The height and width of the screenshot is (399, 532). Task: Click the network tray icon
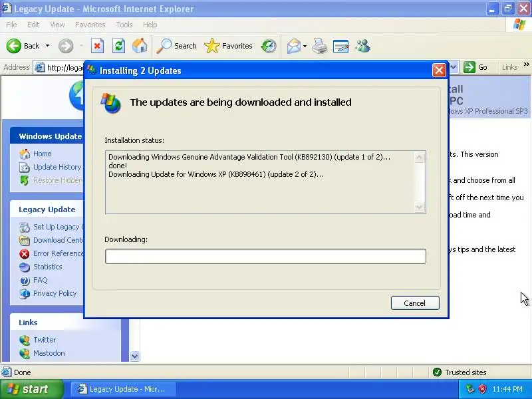pos(470,389)
